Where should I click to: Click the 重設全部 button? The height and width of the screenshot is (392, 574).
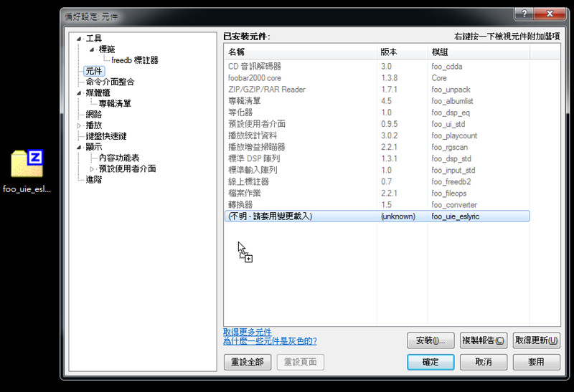(x=248, y=362)
